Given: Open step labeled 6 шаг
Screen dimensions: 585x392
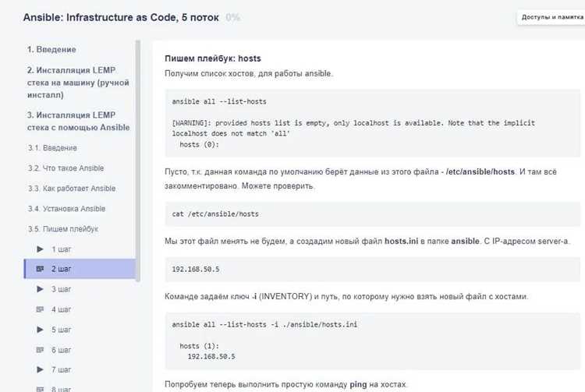Looking at the screenshot, I should [x=61, y=349].
